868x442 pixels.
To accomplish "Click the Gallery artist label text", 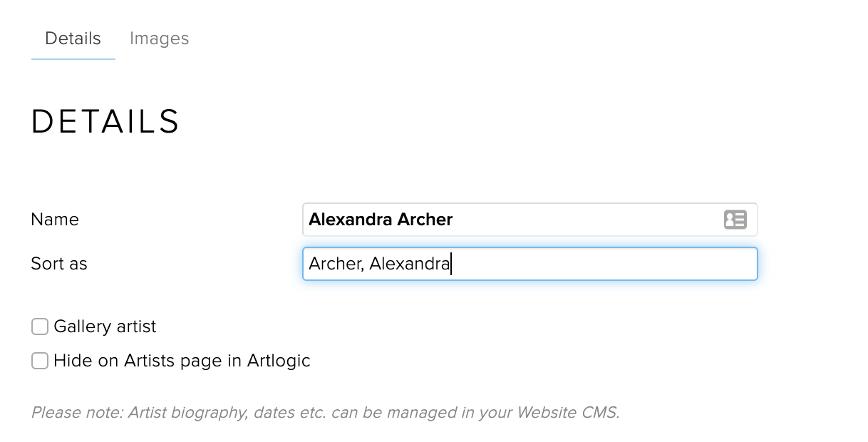I will [x=105, y=327].
